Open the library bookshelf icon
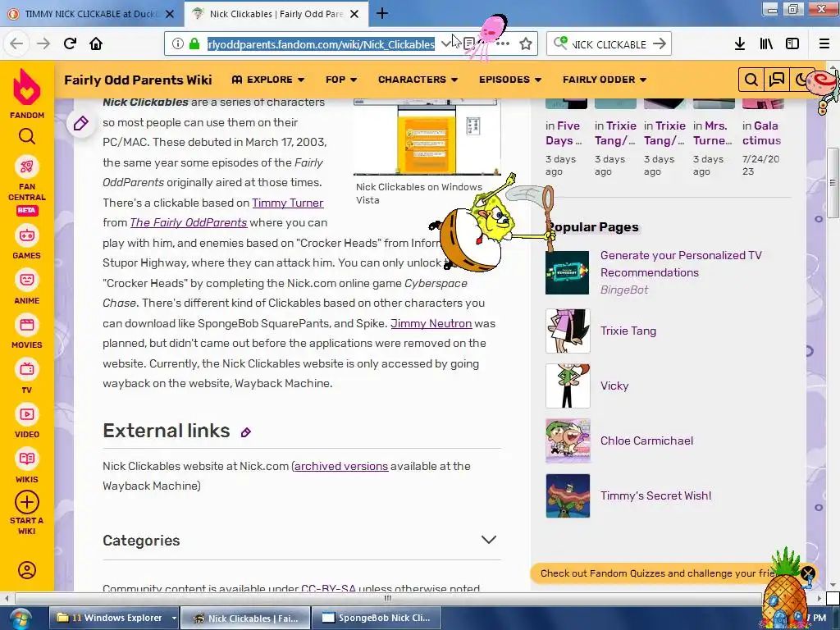The width and height of the screenshot is (840, 630). point(766,43)
